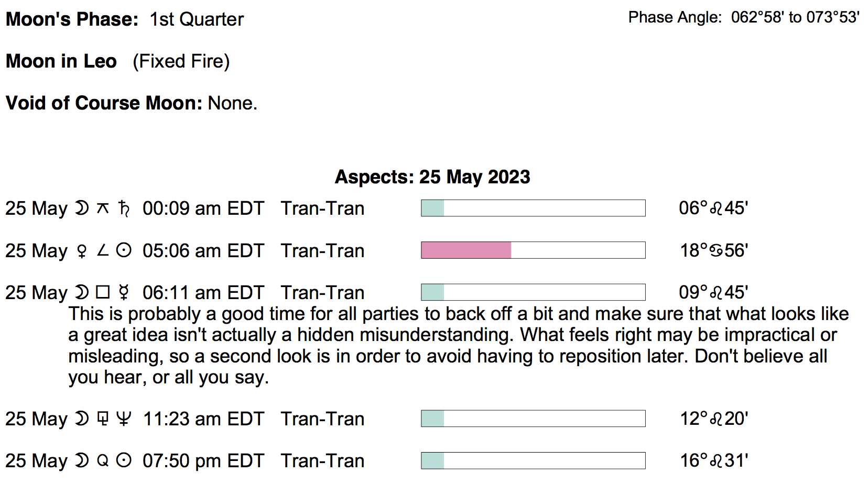Image resolution: width=868 pixels, height=484 pixels.
Task: Click the strength bar for the 00:09 am aspect
Action: point(533,208)
